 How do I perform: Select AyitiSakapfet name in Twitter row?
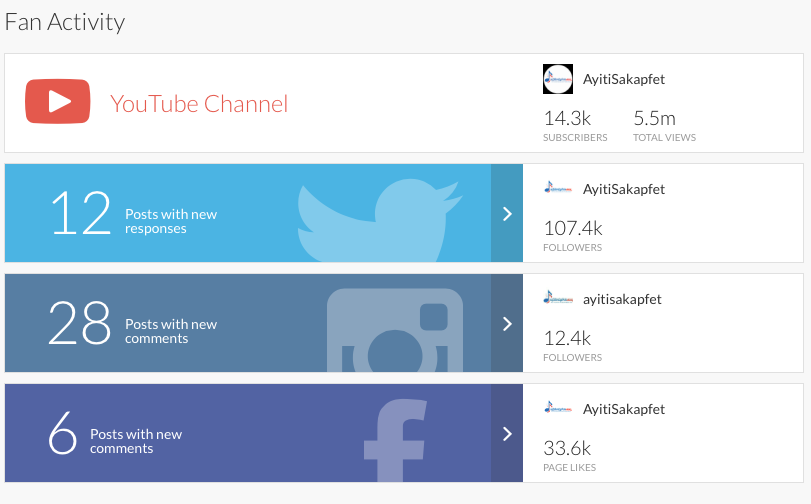coord(624,189)
